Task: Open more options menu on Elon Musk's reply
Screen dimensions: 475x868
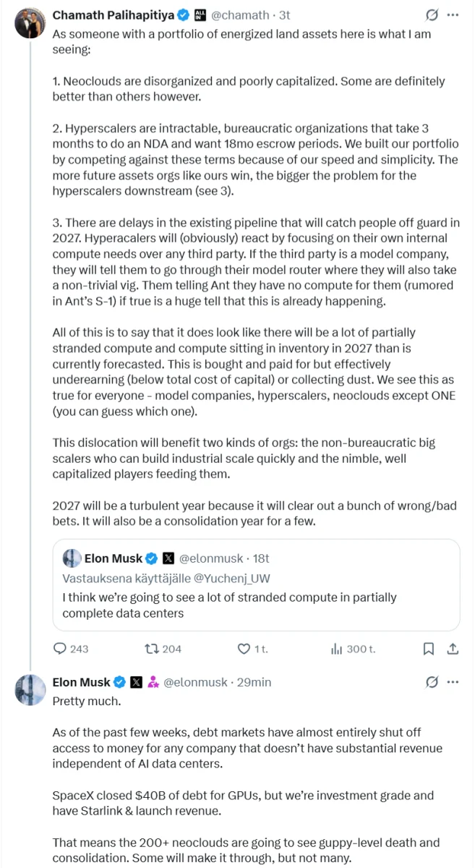Action: coord(453,682)
